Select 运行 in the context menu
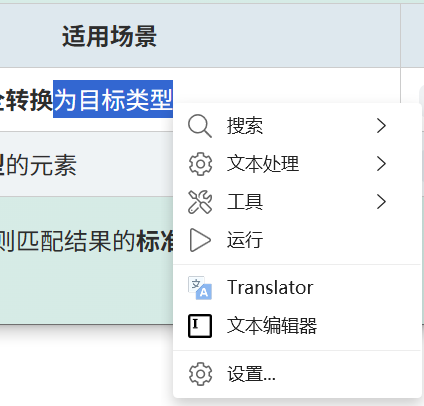The width and height of the screenshot is (424, 406). click(297, 240)
